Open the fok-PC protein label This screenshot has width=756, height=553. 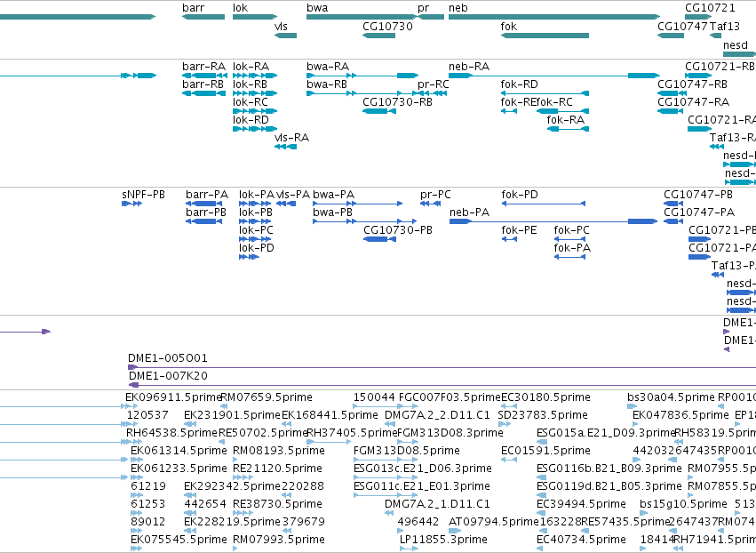(x=572, y=230)
